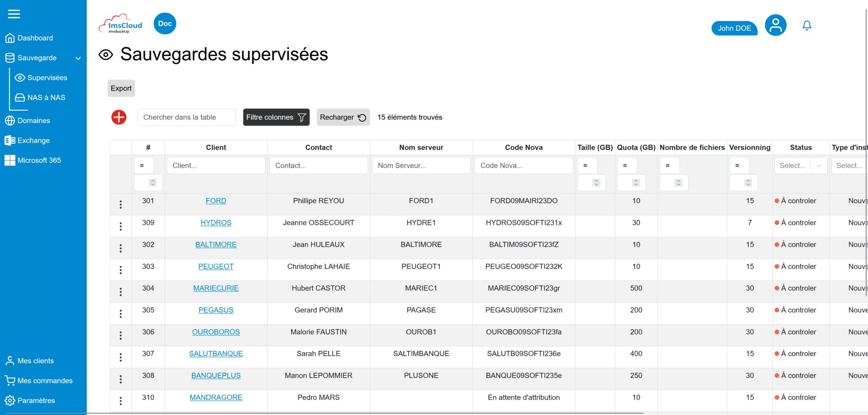Viewport: 868px width, 415px height.
Task: Open Quota (GB) operator dropdown
Action: tap(626, 166)
